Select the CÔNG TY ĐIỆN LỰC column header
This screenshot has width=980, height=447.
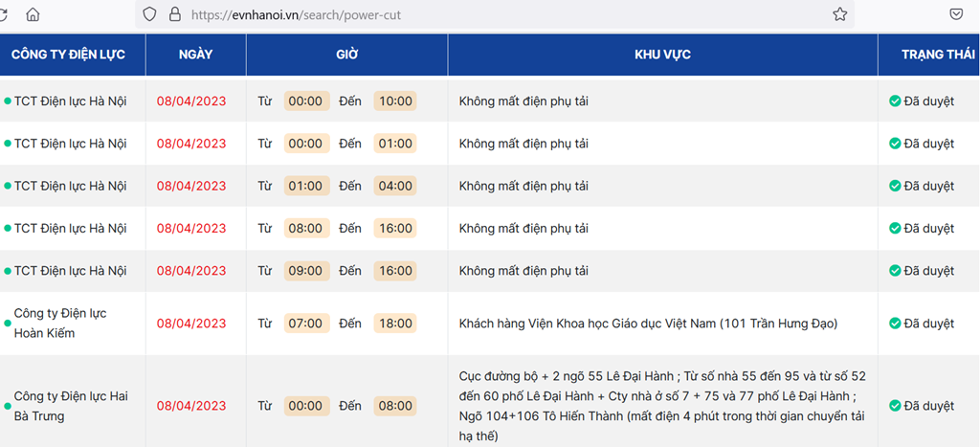68,55
